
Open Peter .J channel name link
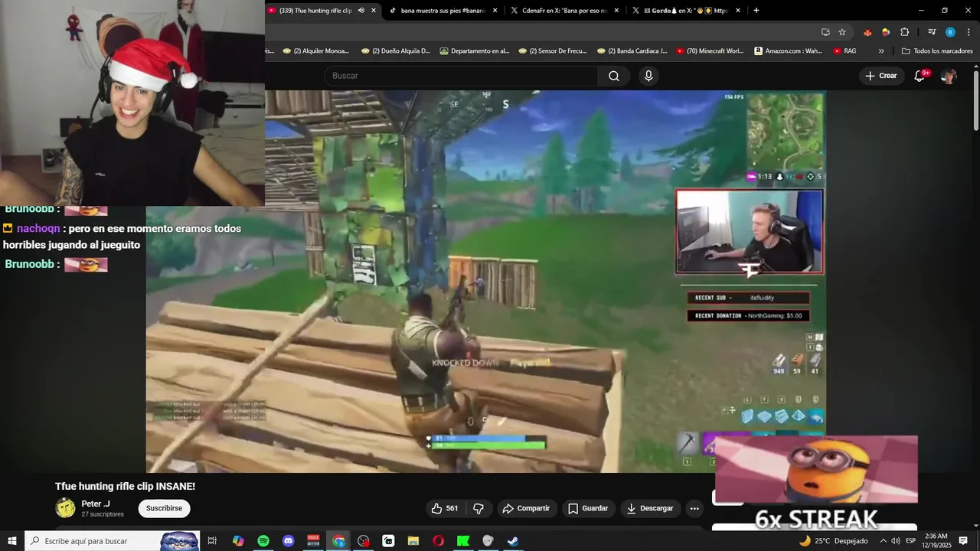96,504
